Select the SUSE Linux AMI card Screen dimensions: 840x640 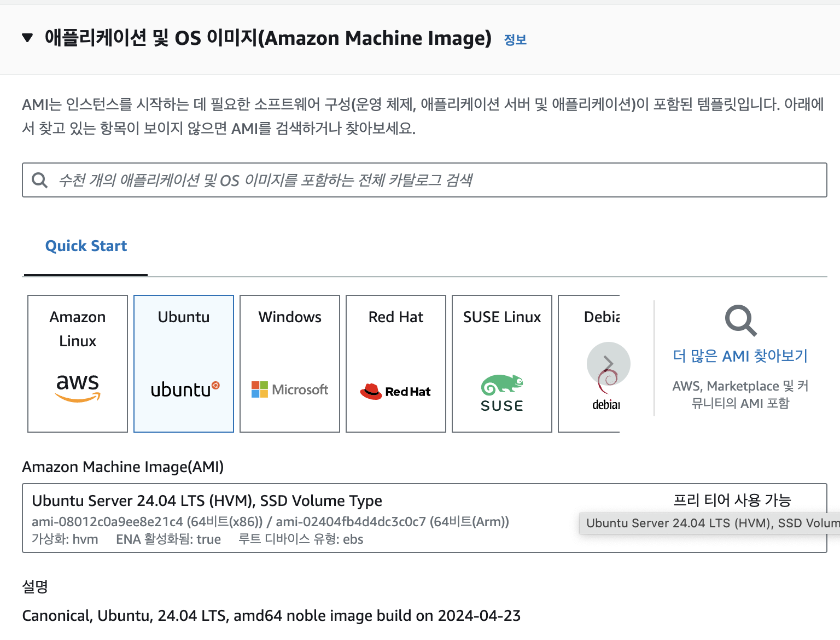pos(502,364)
